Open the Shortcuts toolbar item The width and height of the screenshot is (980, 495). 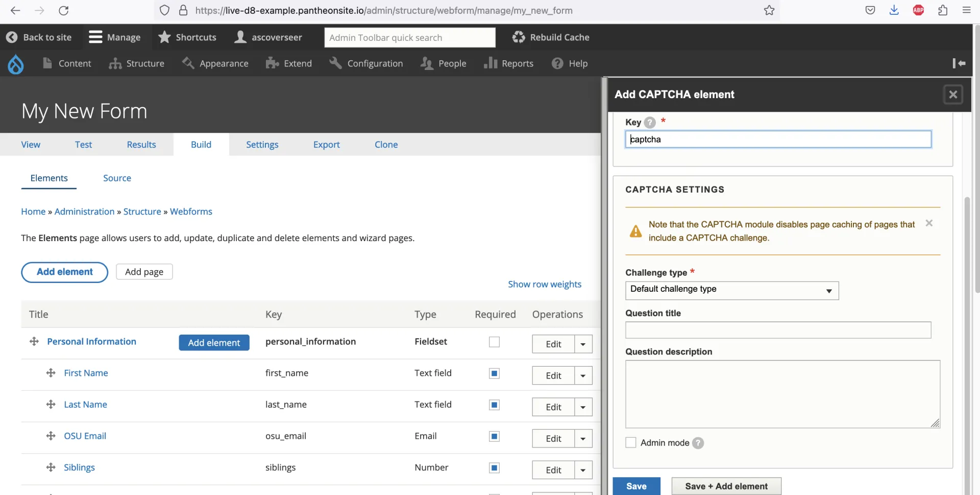coord(187,37)
